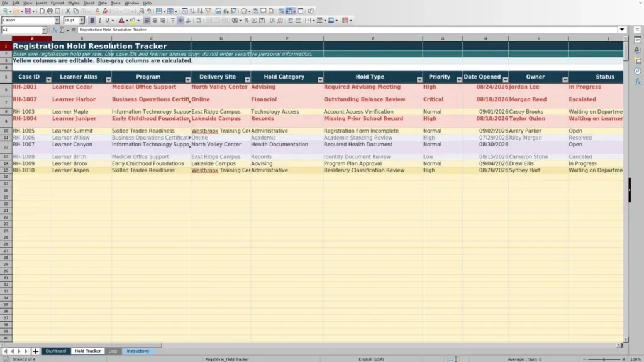
Task: Toggle Bold formatting
Action: coord(92,20)
